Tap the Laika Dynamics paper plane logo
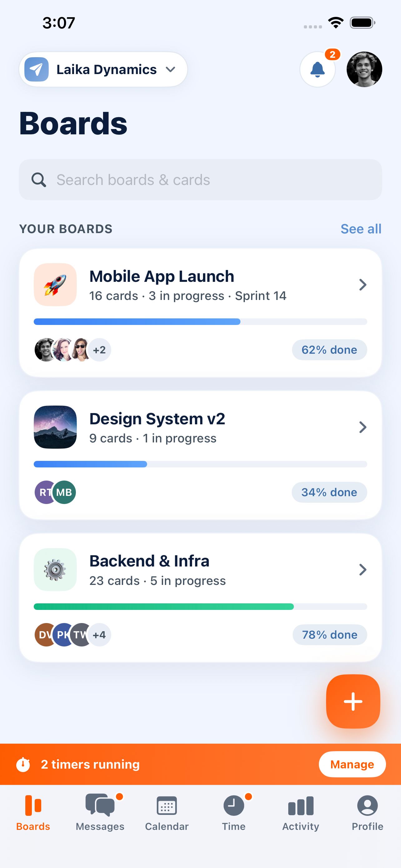The height and width of the screenshot is (868, 401). (x=36, y=69)
